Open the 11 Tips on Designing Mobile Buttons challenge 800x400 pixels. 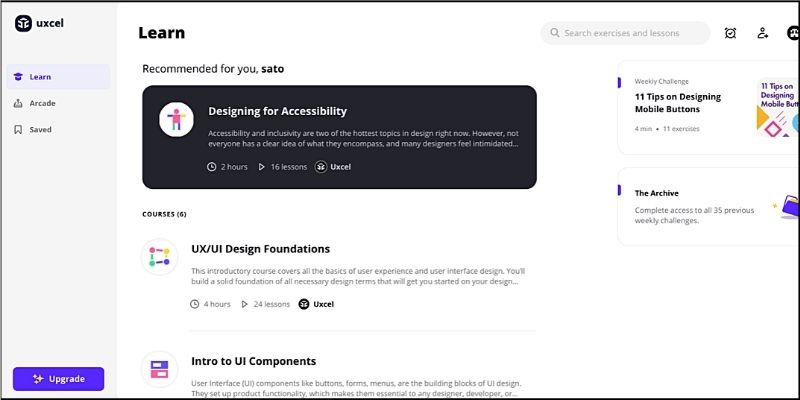(x=678, y=103)
